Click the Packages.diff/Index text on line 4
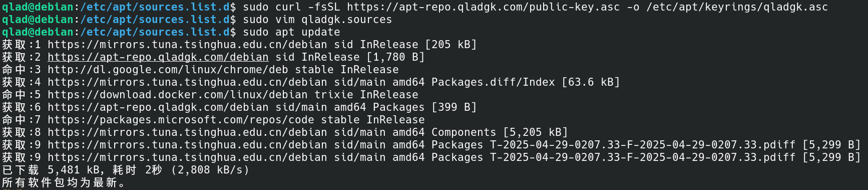 click(x=493, y=82)
